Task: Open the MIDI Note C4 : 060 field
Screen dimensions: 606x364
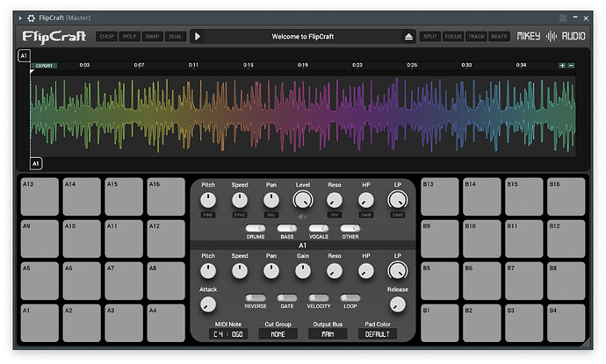Action: pyautogui.click(x=228, y=334)
